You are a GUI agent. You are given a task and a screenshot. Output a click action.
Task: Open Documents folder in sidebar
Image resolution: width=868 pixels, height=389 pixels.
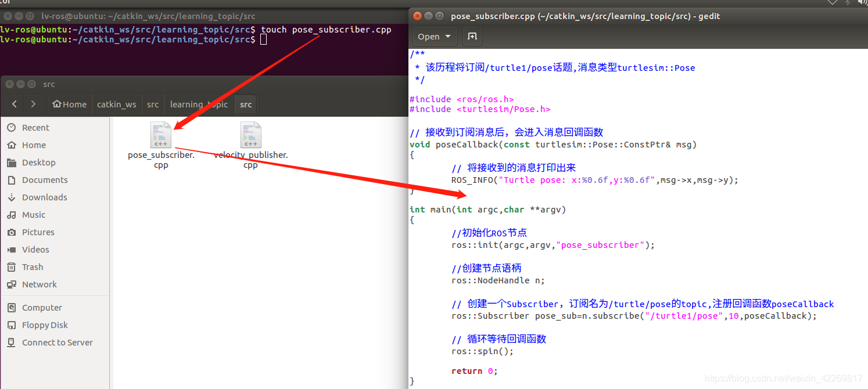[45, 180]
